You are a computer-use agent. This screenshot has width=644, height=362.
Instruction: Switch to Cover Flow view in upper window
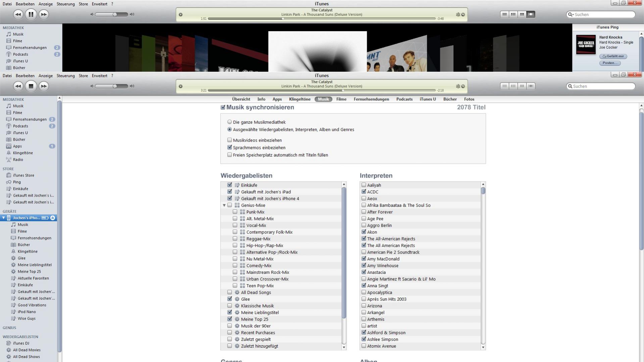[531, 14]
